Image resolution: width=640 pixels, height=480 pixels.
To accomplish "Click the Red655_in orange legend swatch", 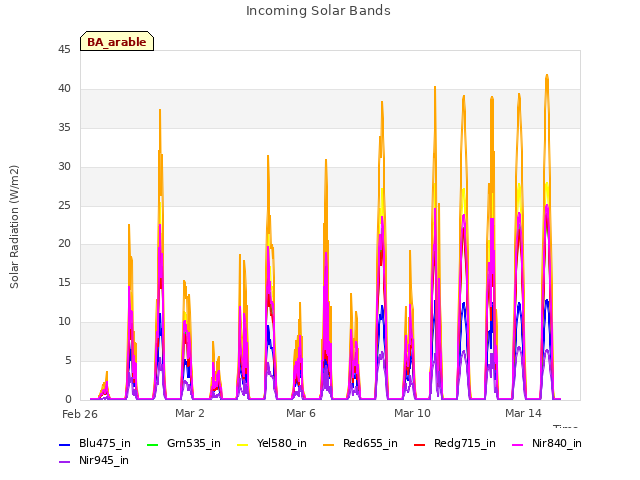I will [x=329, y=444].
